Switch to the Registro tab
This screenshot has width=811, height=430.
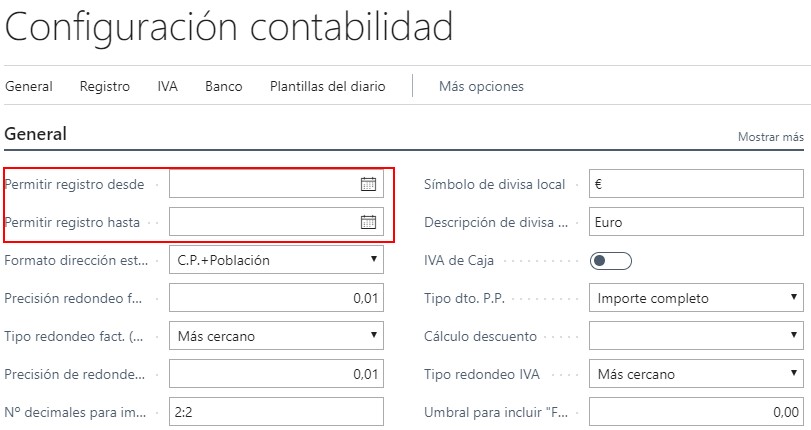[x=105, y=86]
